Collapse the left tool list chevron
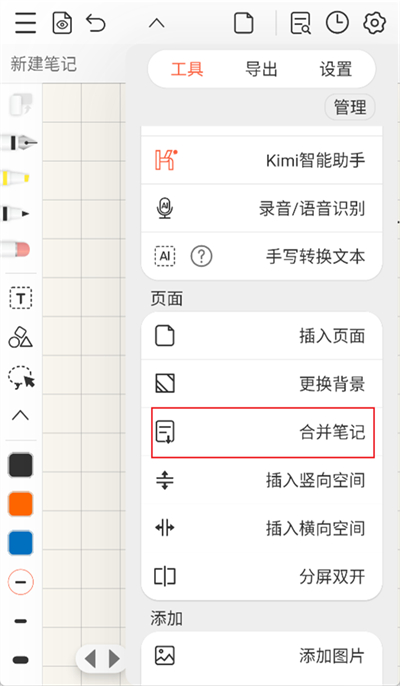 tap(20, 415)
